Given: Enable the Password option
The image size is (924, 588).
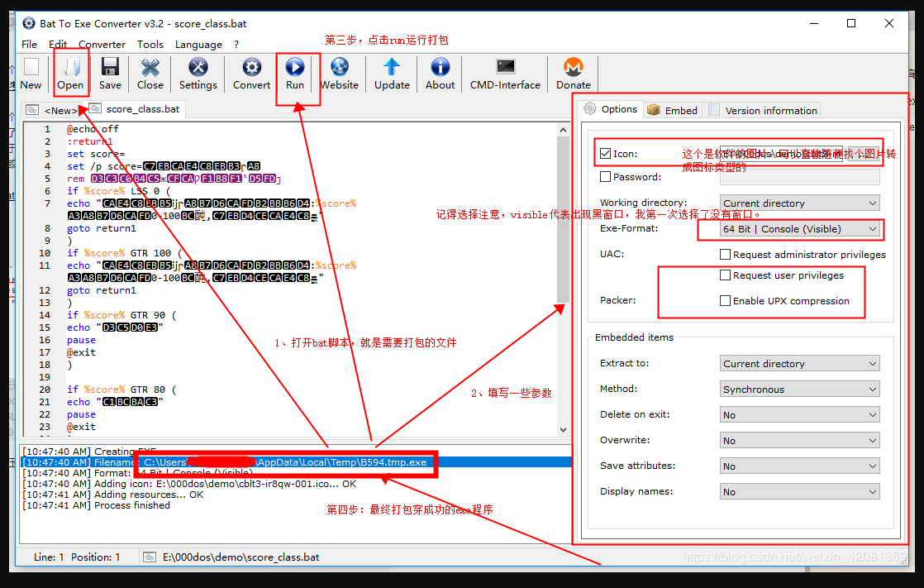Looking at the screenshot, I should click(x=606, y=176).
